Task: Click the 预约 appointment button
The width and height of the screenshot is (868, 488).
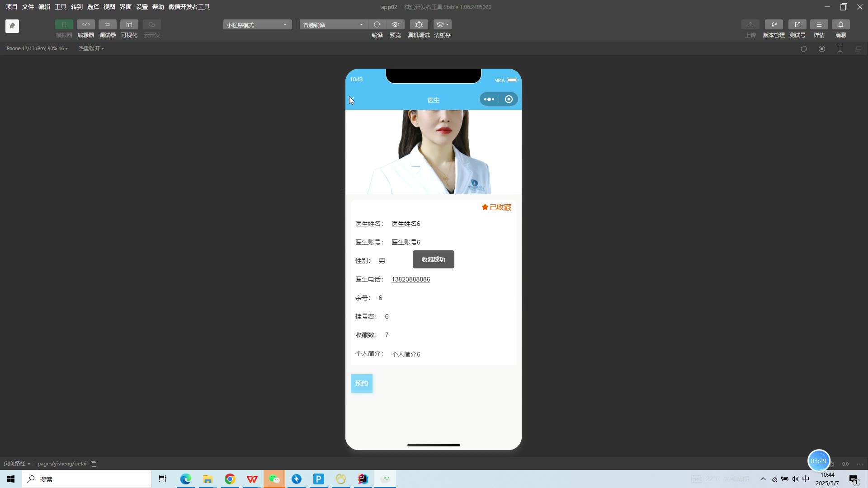Action: pyautogui.click(x=361, y=383)
